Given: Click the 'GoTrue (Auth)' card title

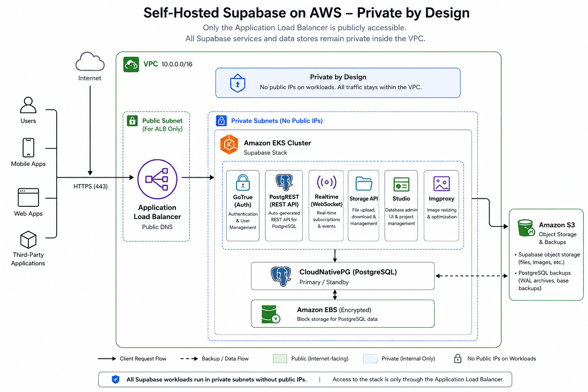Looking at the screenshot, I should tap(243, 201).
